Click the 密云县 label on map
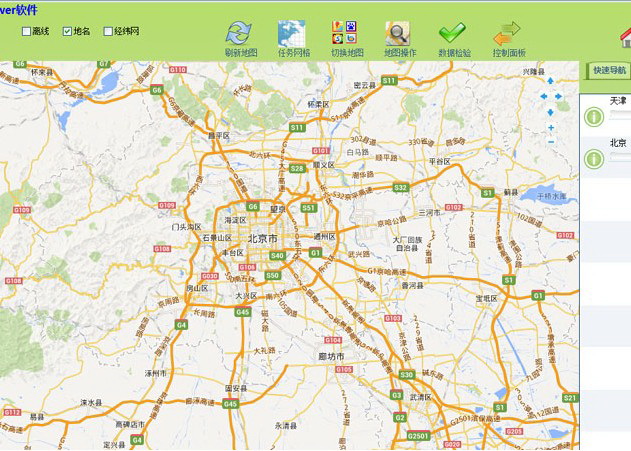The image size is (631, 451). tap(365, 85)
